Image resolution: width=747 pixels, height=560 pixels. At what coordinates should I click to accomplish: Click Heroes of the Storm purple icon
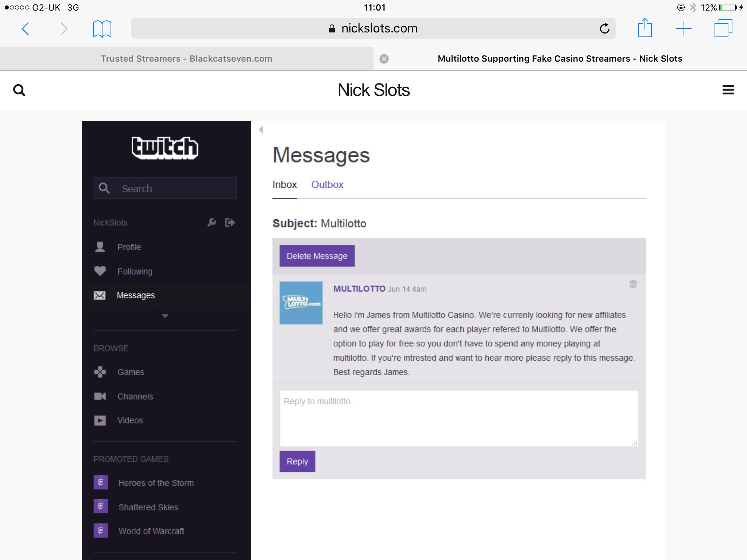pyautogui.click(x=101, y=482)
